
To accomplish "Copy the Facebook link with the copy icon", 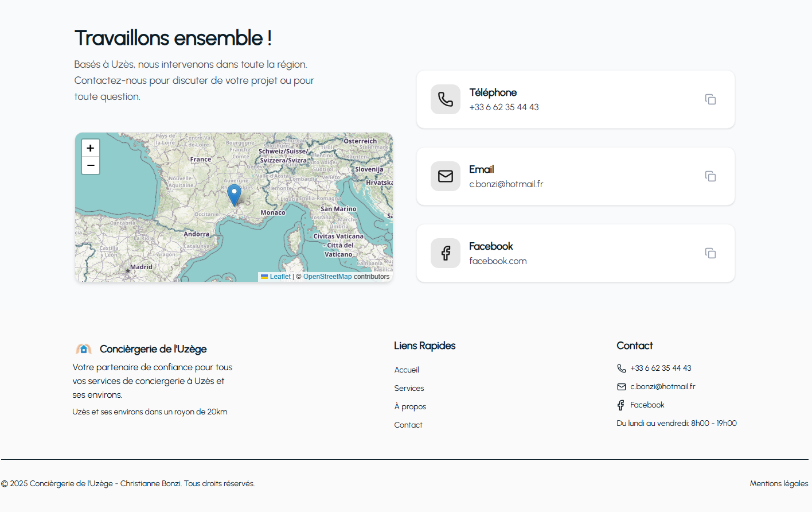I will click(710, 253).
